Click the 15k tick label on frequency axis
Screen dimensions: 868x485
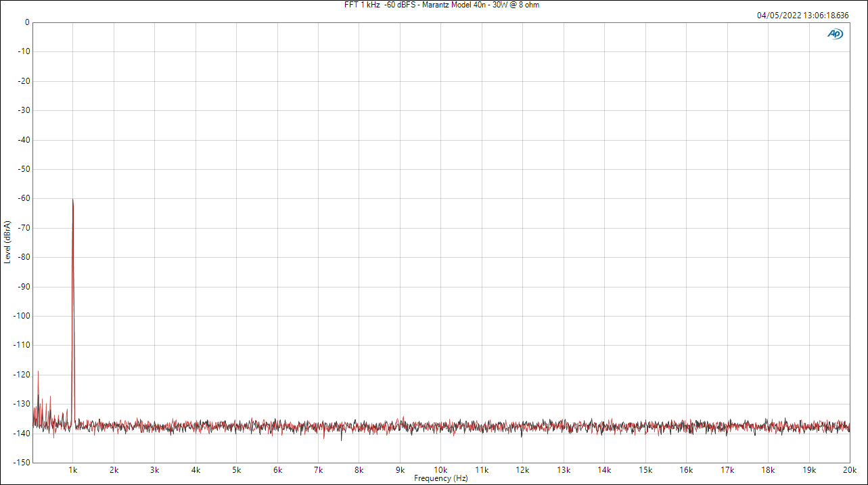click(645, 469)
